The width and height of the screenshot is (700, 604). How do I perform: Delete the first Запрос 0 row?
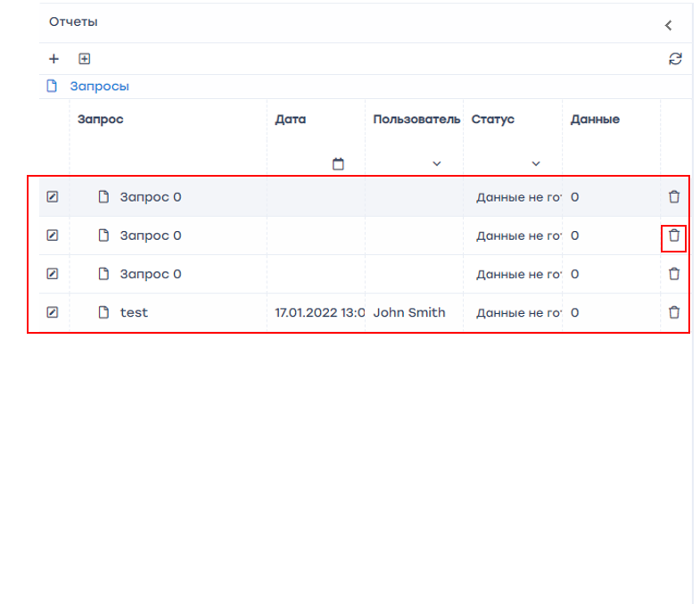(674, 197)
